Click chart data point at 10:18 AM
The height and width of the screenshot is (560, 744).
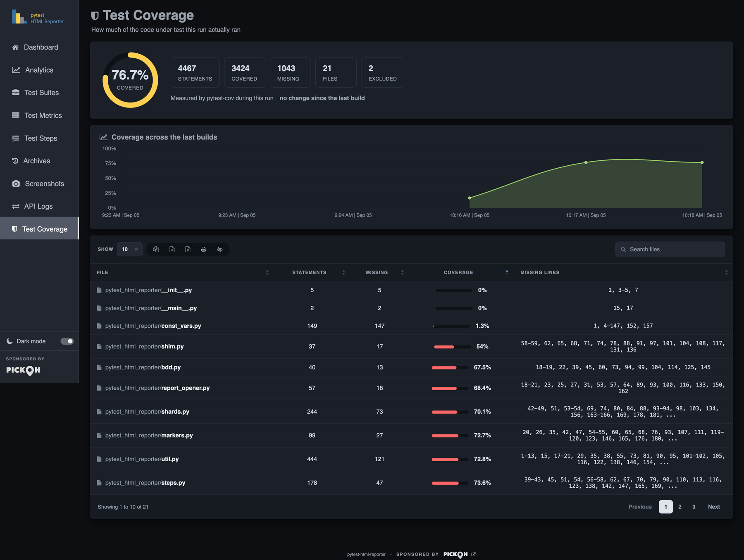[702, 162]
